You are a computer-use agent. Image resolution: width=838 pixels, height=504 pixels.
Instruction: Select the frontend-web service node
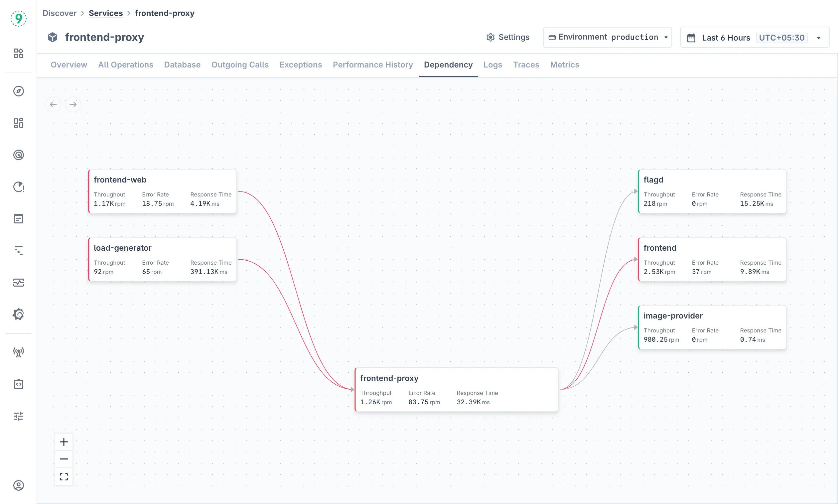pyautogui.click(x=162, y=191)
